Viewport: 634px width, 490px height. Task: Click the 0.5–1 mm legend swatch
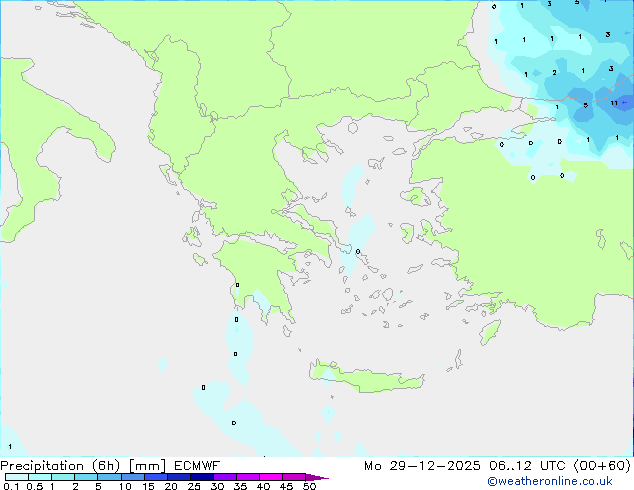point(40,477)
